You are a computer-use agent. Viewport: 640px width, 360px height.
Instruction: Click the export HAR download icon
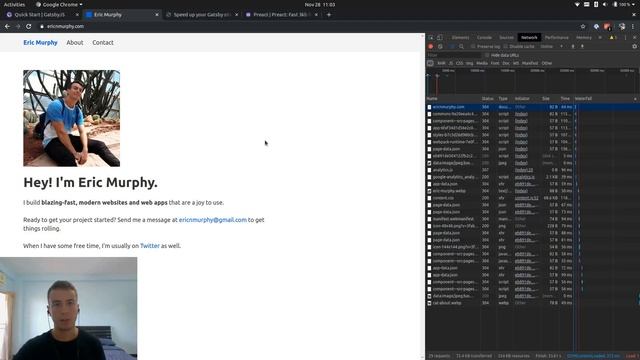pos(582,47)
